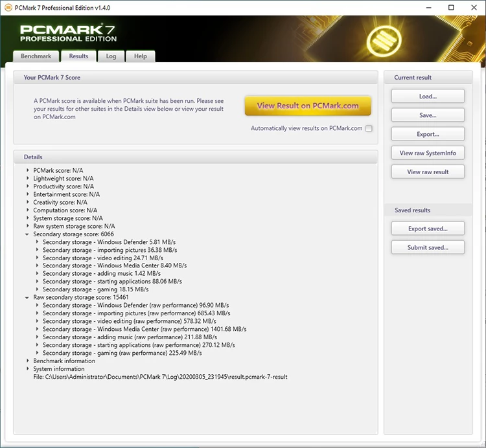Image resolution: width=486 pixels, height=448 pixels.
Task: Open the Benchmark tab
Action: (x=36, y=56)
